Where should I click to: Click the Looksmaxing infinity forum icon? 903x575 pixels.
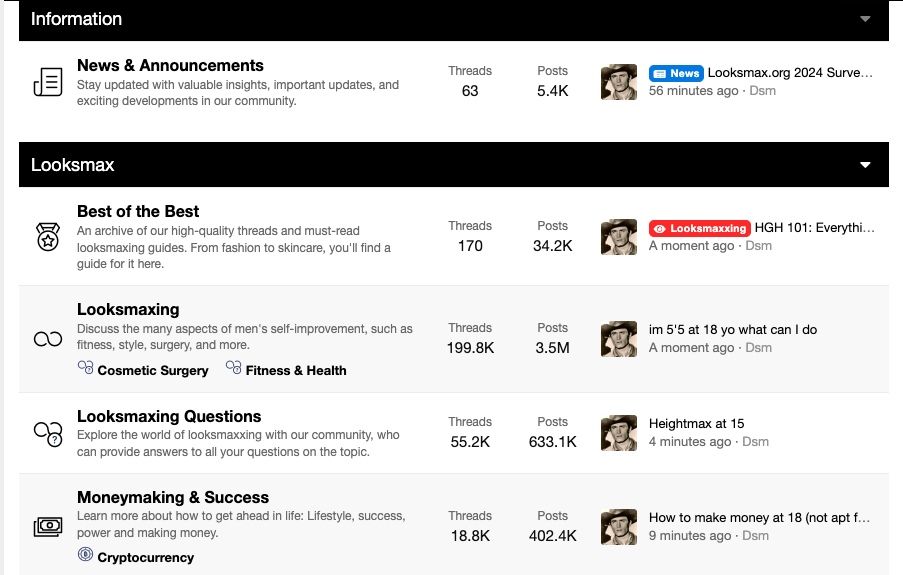pos(48,339)
